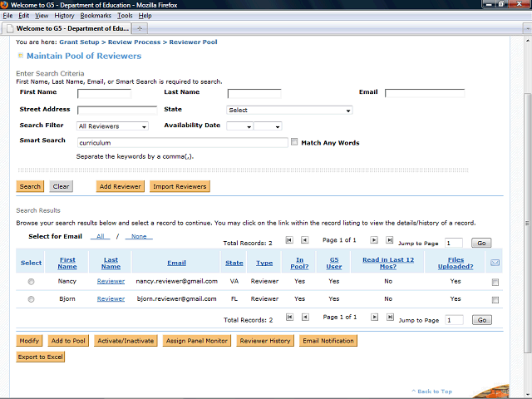Open the History menu
This screenshot has height=399, width=532.
(x=64, y=16)
